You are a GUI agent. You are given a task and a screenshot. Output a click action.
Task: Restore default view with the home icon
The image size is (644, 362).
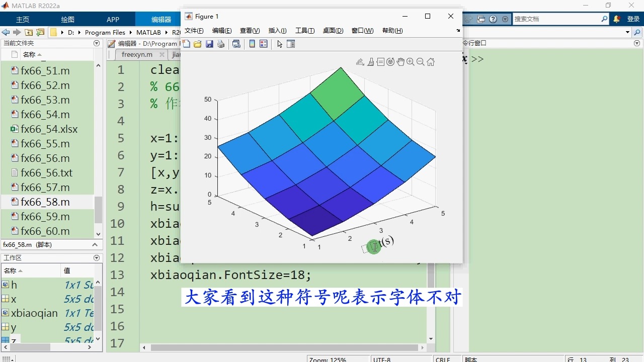[x=431, y=61]
